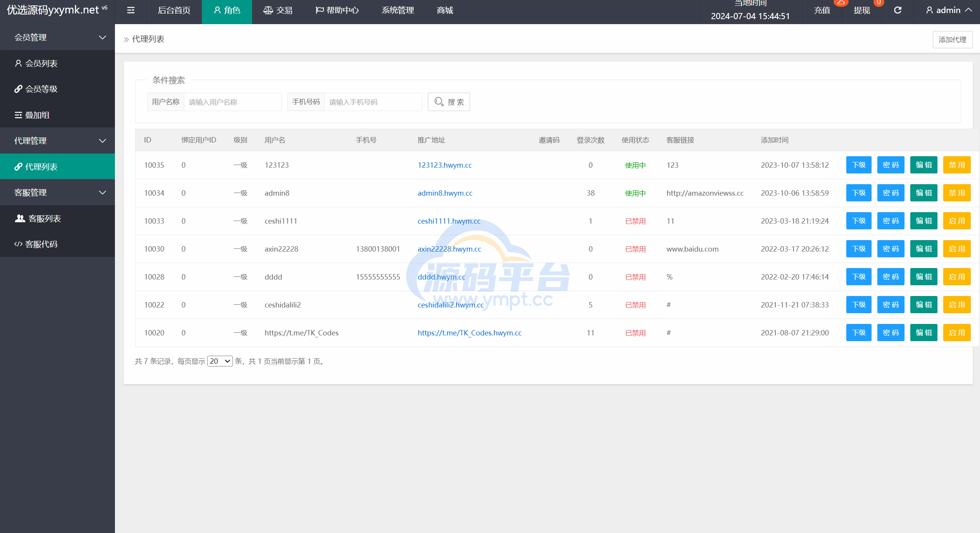Click the 搜索 button

click(x=449, y=102)
